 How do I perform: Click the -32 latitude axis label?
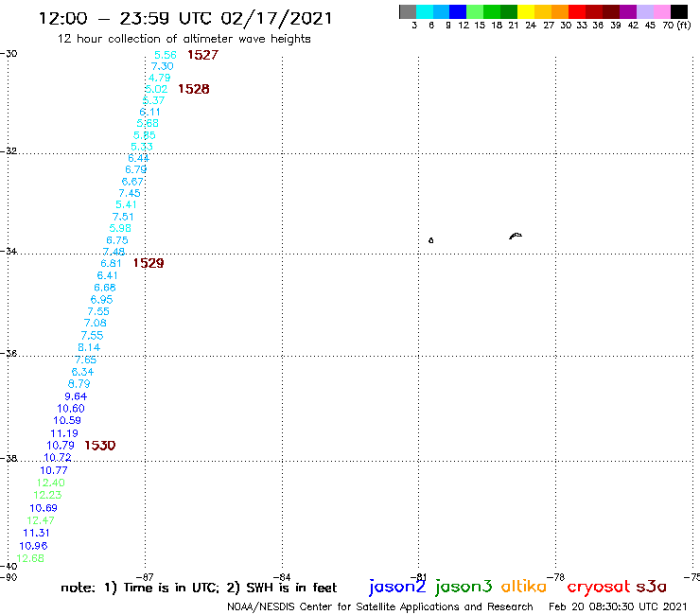pyautogui.click(x=9, y=150)
